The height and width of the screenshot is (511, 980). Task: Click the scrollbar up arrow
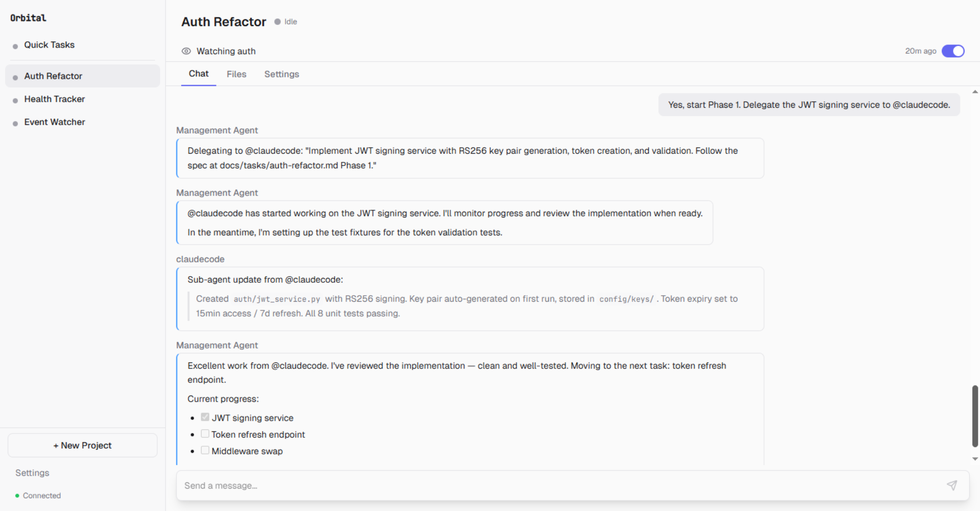[975, 91]
